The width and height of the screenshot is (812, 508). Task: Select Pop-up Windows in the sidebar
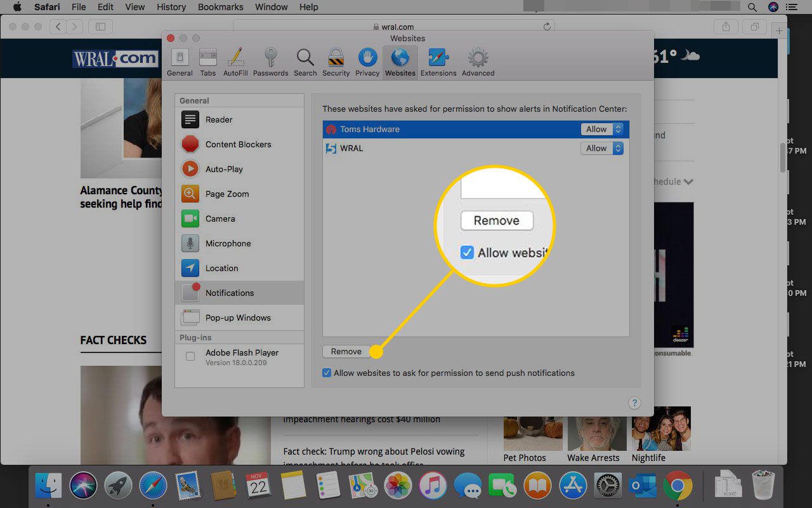click(x=239, y=317)
